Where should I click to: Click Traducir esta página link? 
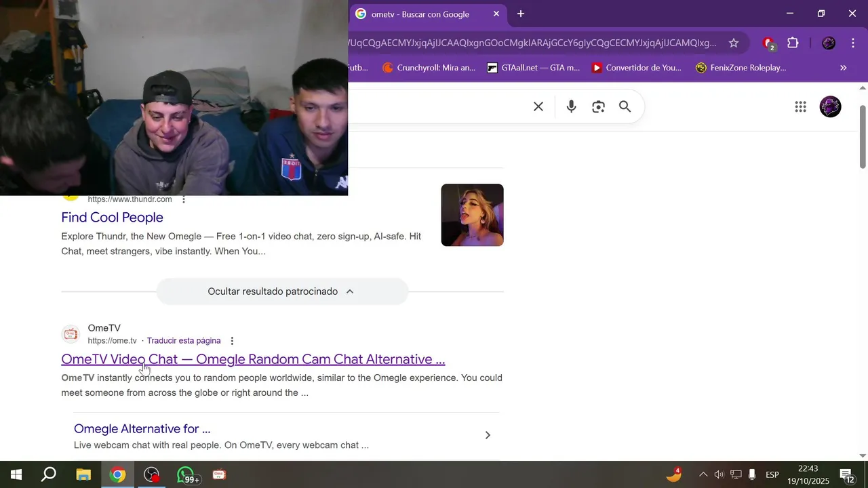click(184, 341)
